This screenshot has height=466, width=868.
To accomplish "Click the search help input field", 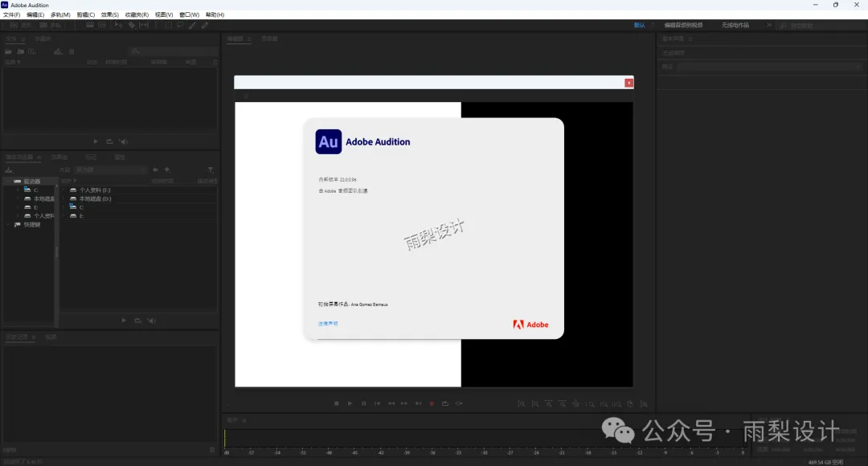I will coord(822,26).
